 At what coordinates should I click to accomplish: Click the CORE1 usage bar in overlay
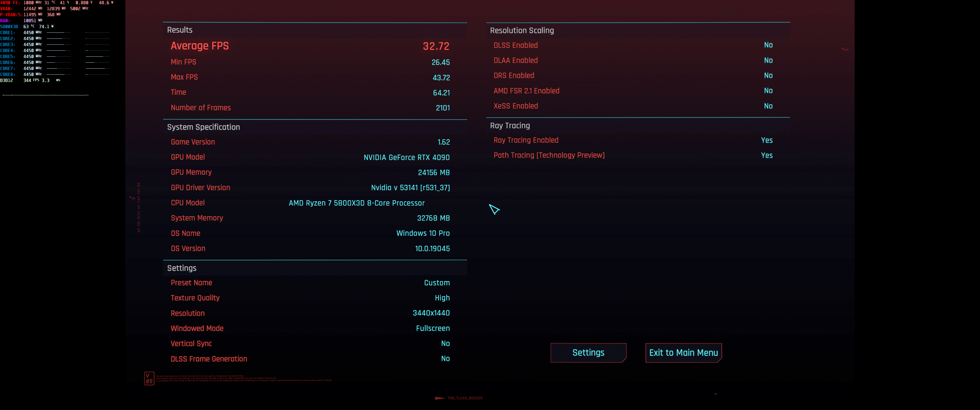pyautogui.click(x=59, y=33)
